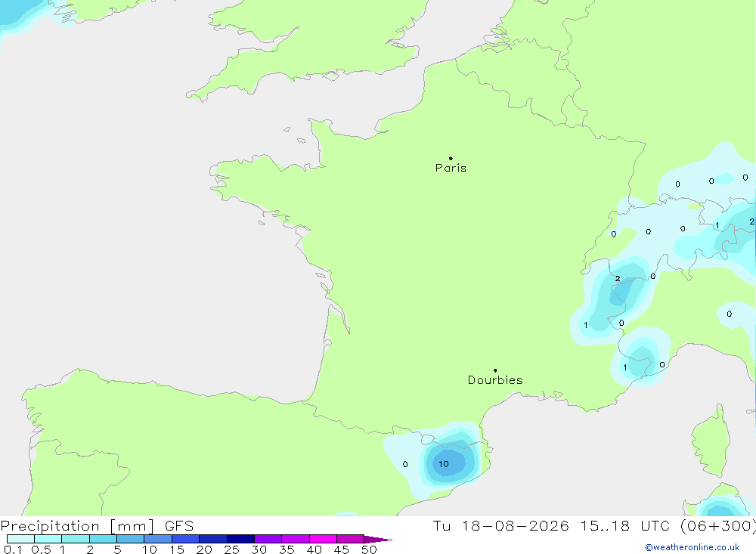Click the Dourbies town label

click(x=495, y=380)
